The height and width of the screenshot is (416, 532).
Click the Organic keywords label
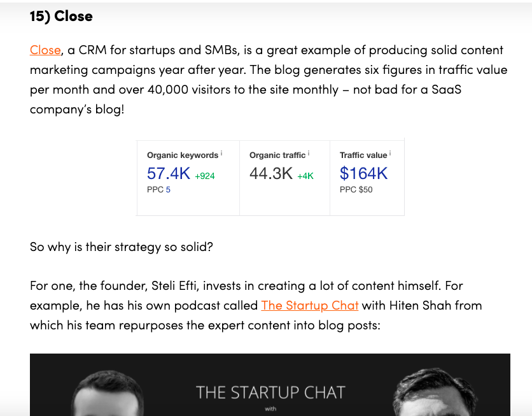(x=182, y=155)
